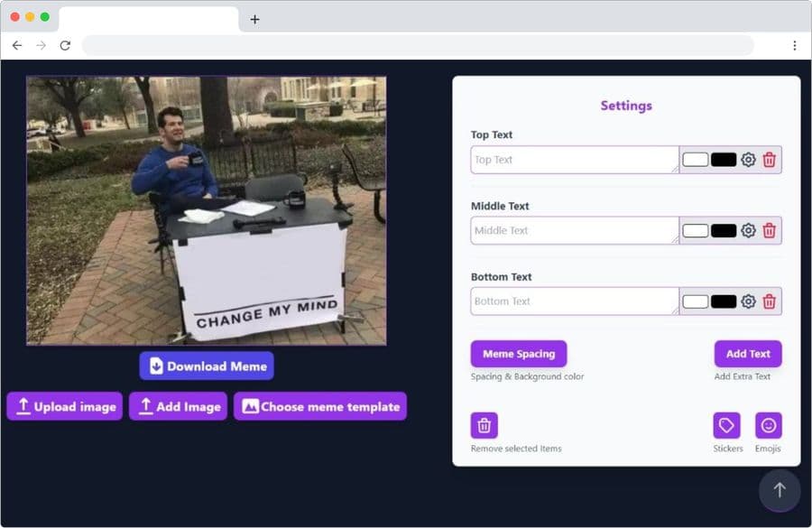
Task: Go forward in the browser
Action: pyautogui.click(x=41, y=46)
